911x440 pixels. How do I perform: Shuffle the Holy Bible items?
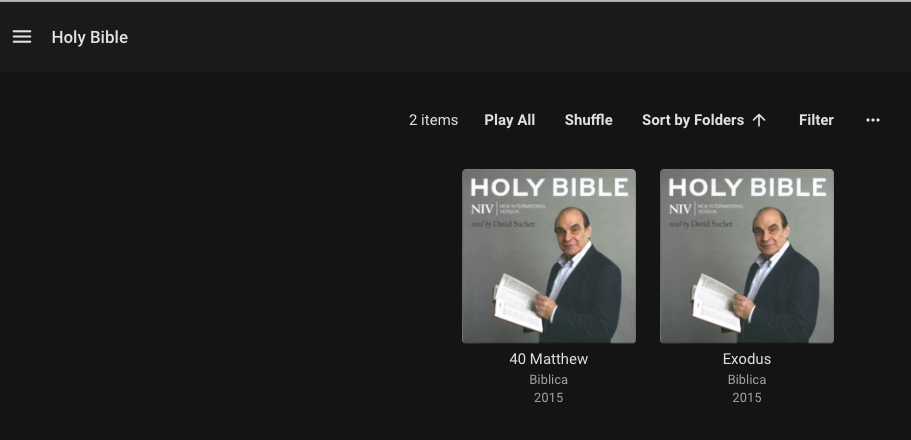pyautogui.click(x=588, y=120)
